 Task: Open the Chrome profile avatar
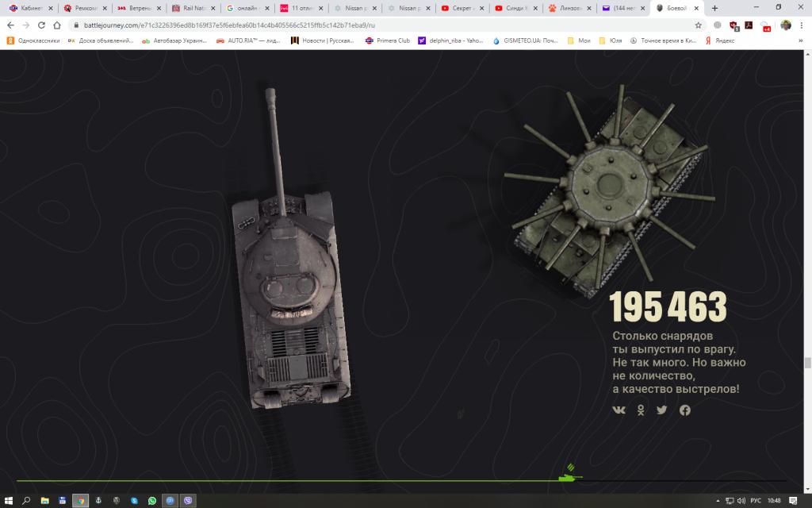click(x=786, y=25)
